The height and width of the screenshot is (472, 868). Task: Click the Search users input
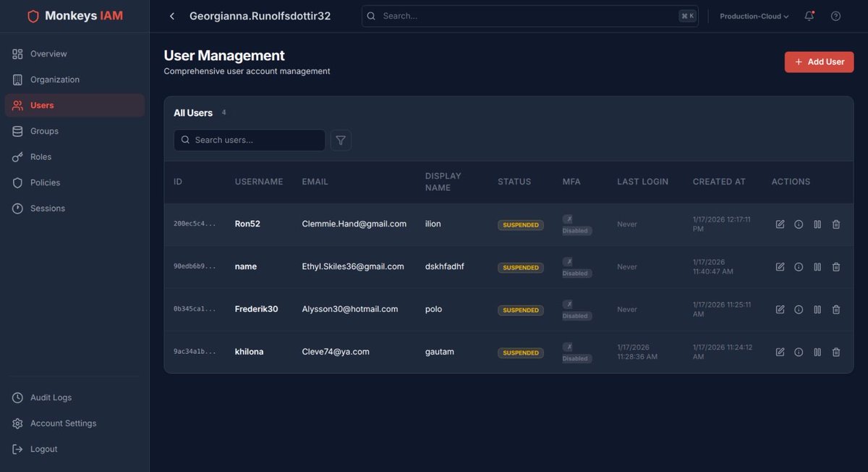point(250,140)
